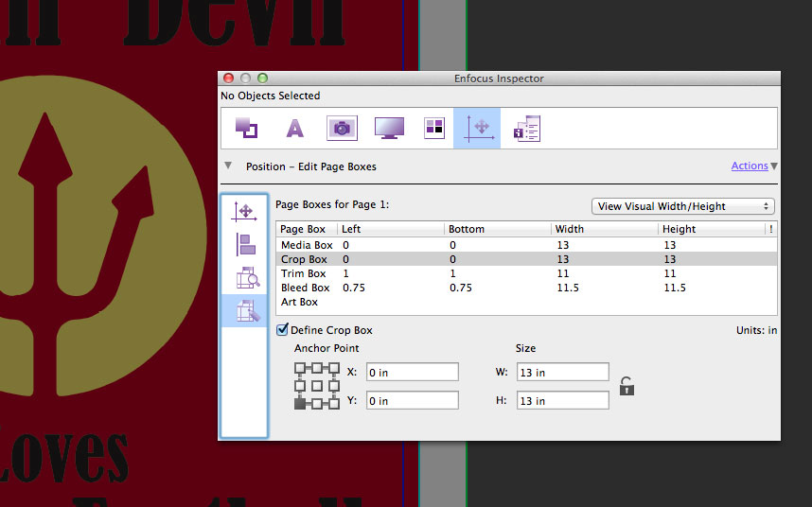Click the Bottom column header
Screen dimensions: 812x507
coord(498,229)
